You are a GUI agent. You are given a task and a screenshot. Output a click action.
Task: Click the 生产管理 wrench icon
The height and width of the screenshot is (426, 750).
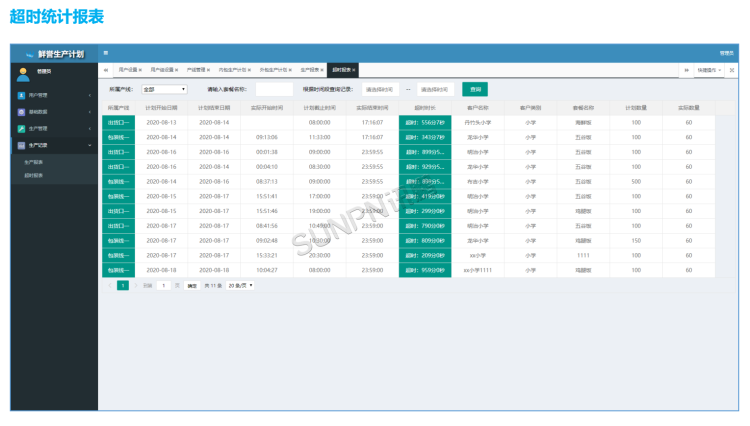[22, 129]
